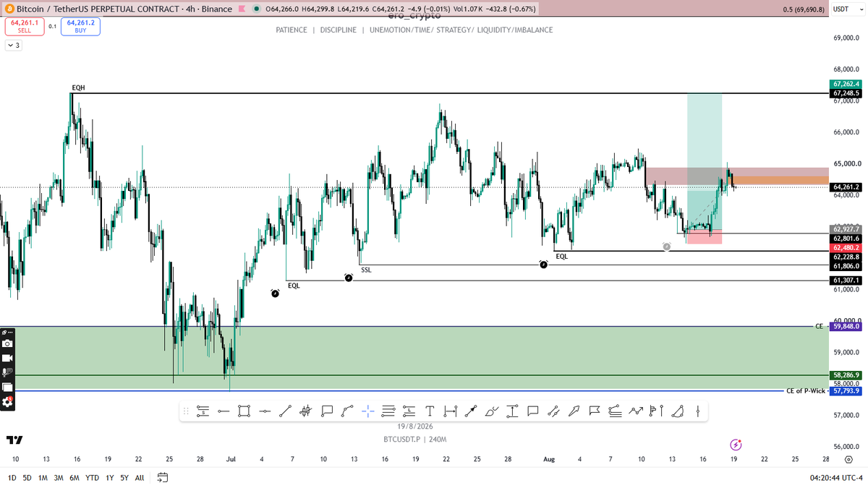Select the Brush drawing tool

click(x=492, y=411)
